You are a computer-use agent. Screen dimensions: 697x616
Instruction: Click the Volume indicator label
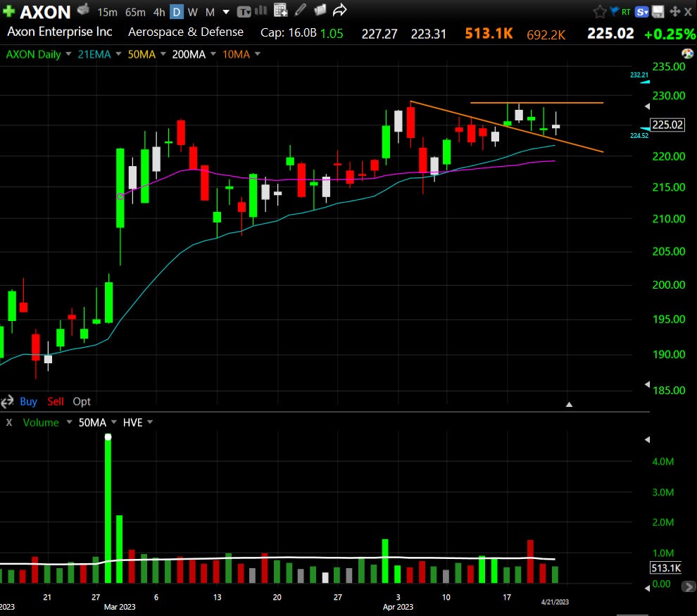point(41,422)
